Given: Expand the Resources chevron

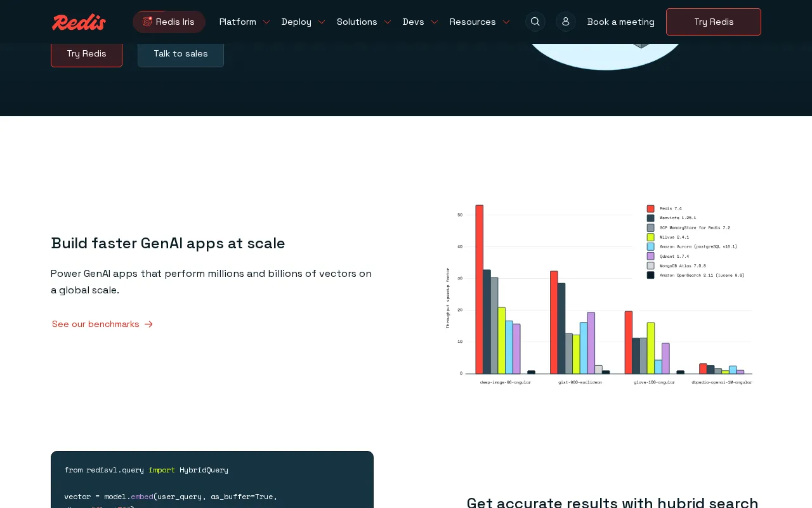Looking at the screenshot, I should point(506,22).
